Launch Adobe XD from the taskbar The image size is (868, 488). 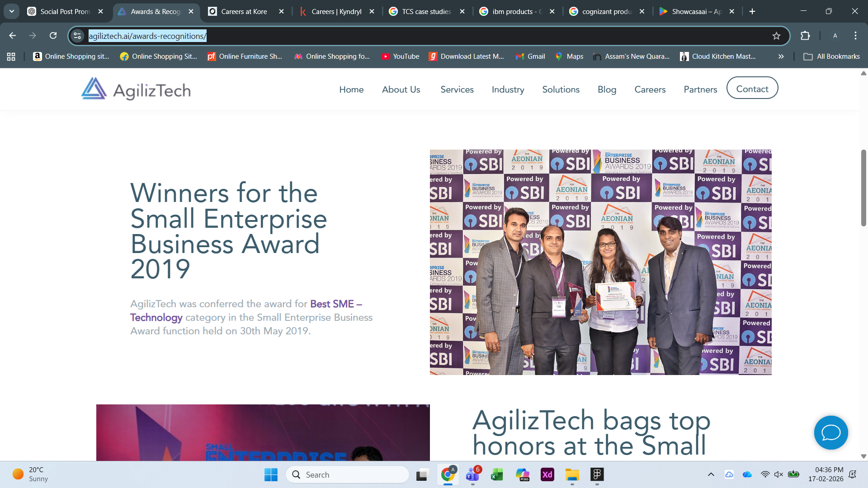point(547,474)
